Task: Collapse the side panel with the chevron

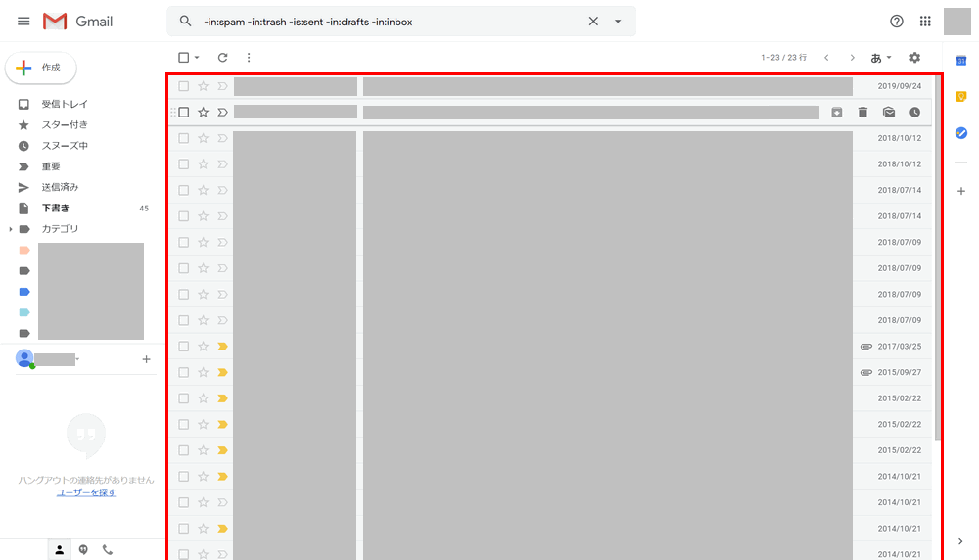Action: click(960, 541)
